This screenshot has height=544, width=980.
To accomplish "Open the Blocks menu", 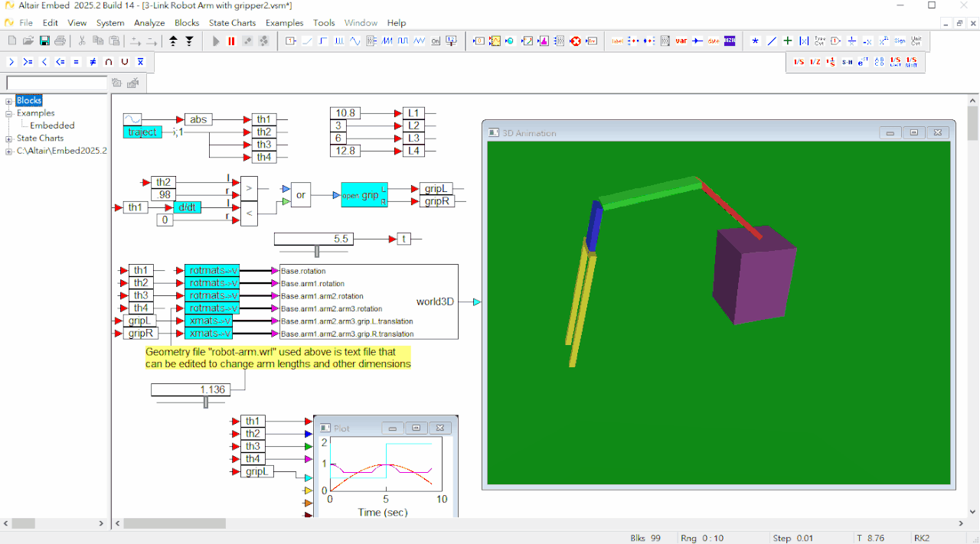I will point(187,23).
